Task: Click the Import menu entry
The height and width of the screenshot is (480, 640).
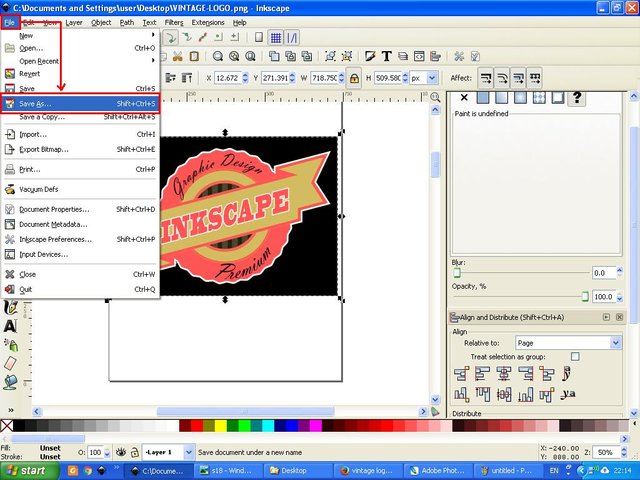Action: (80, 134)
